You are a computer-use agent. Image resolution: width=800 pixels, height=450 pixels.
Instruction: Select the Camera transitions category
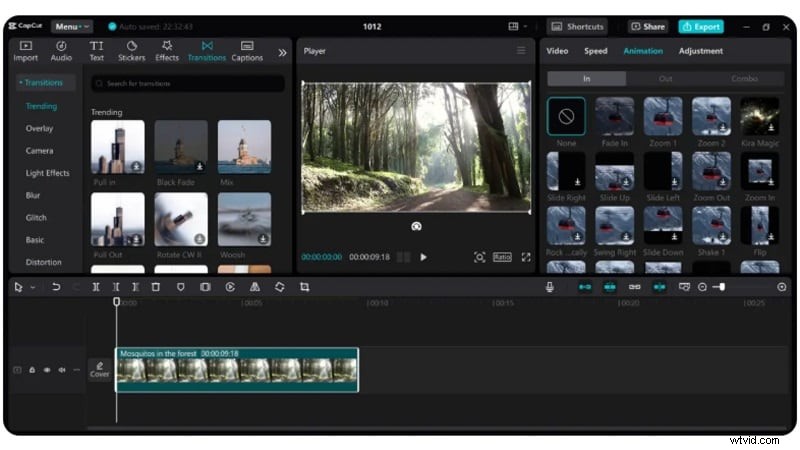(x=39, y=151)
